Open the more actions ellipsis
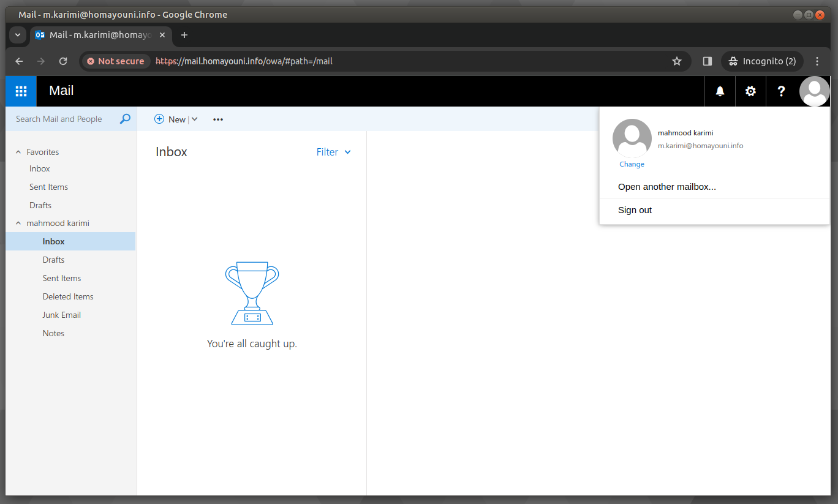 pos(218,119)
